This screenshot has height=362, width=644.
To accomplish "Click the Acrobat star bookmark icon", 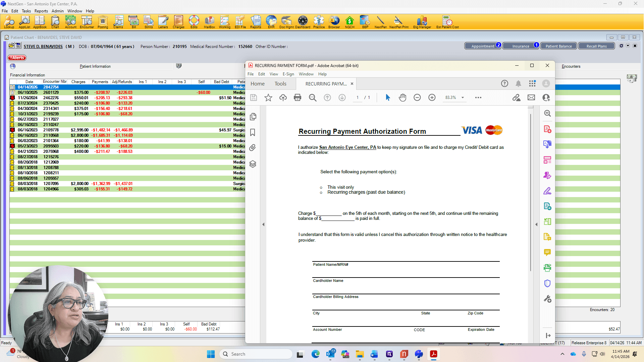I will [x=268, y=98].
